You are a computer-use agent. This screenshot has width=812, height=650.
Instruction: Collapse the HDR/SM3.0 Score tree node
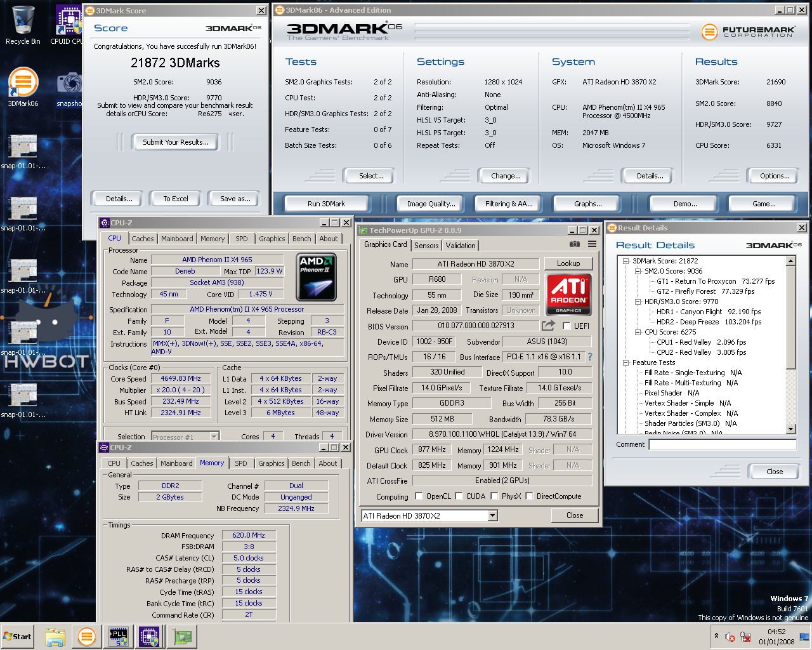click(638, 302)
